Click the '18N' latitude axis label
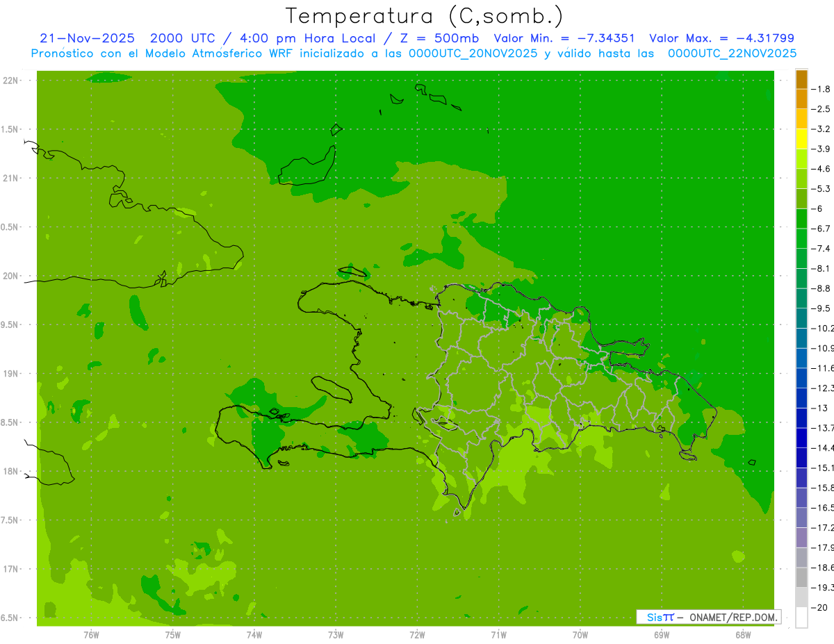This screenshot has height=644, width=834. (10, 471)
